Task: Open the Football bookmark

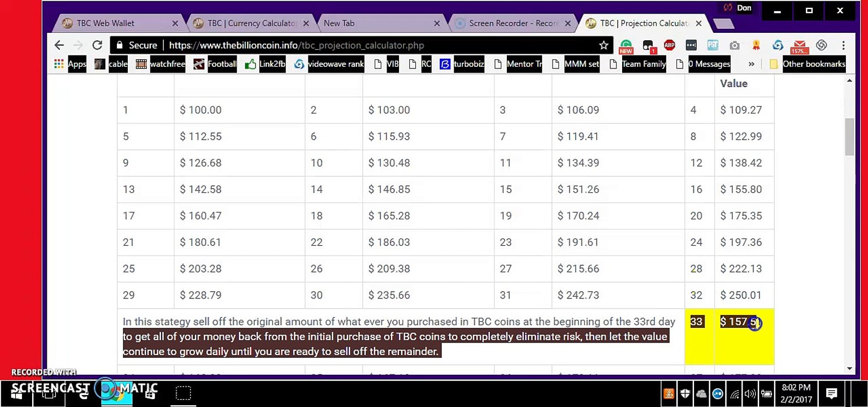Action: pyautogui.click(x=215, y=64)
